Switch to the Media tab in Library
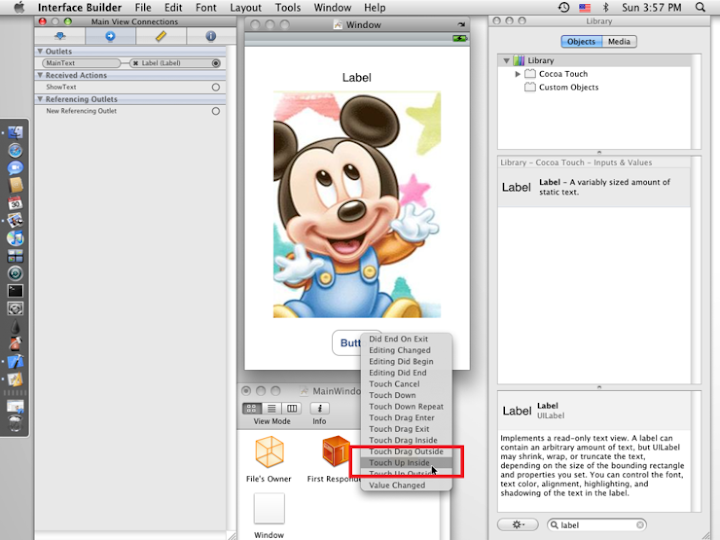The width and height of the screenshot is (720, 540). point(619,42)
